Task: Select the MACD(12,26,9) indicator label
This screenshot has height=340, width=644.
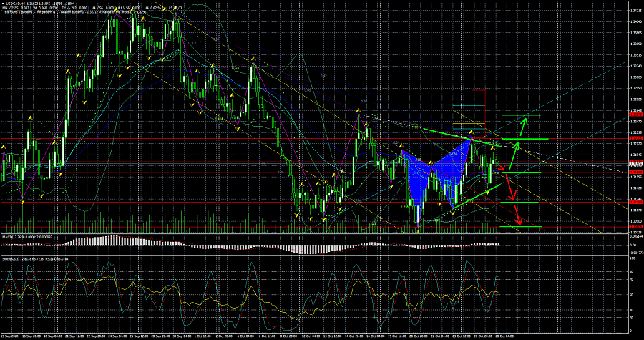Action: tap(16, 235)
